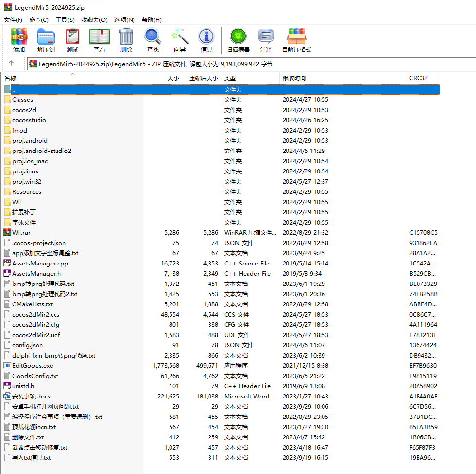Click the GoodsConfig.txt text file icon
476x474 pixels.
pos(8,376)
